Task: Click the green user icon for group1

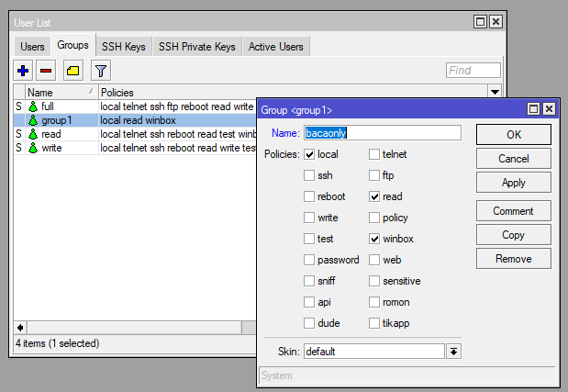Action: pos(33,120)
